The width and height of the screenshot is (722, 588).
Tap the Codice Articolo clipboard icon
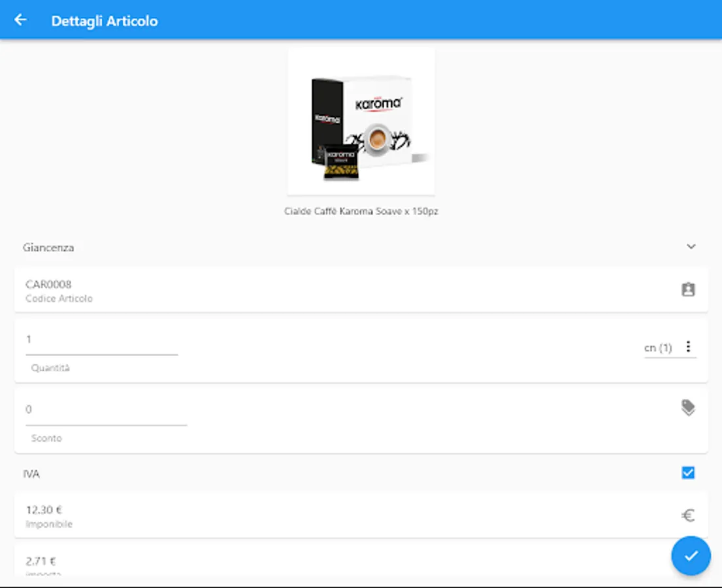[x=688, y=289]
